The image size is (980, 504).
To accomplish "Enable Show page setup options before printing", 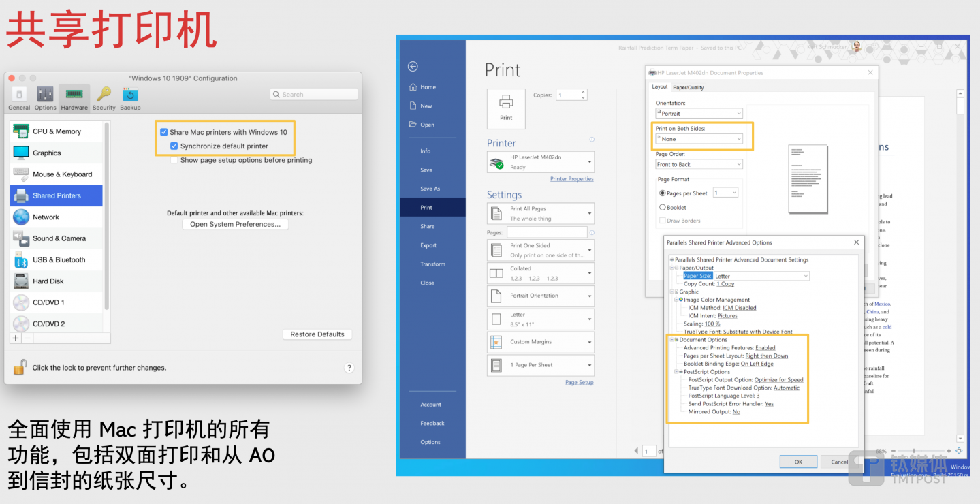I will coord(174,160).
